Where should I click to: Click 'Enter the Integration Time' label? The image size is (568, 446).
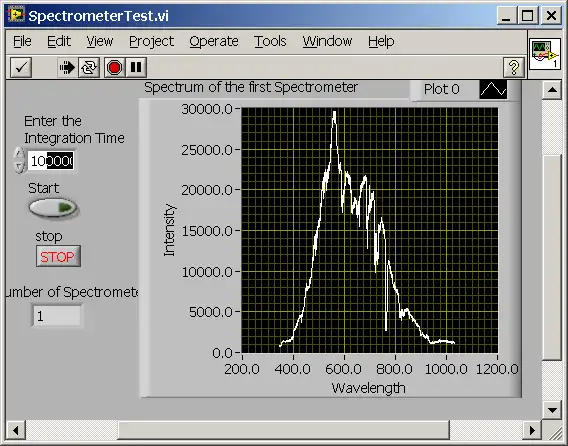pos(74,129)
